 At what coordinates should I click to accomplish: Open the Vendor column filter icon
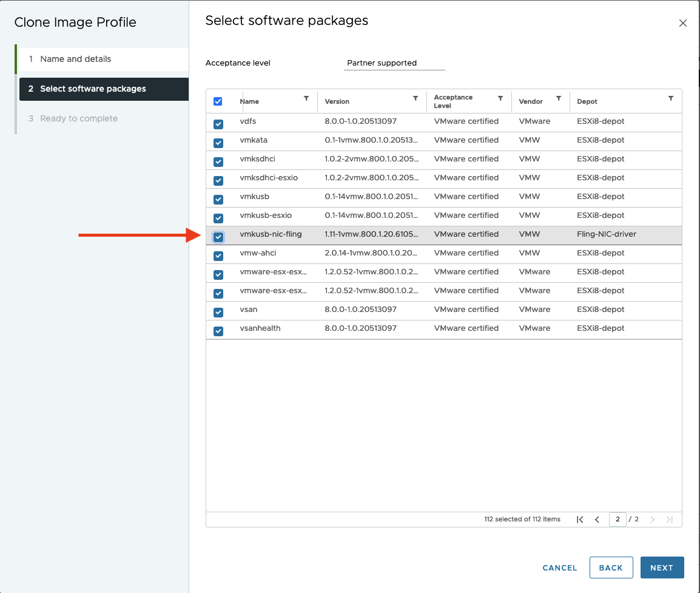[559, 98]
